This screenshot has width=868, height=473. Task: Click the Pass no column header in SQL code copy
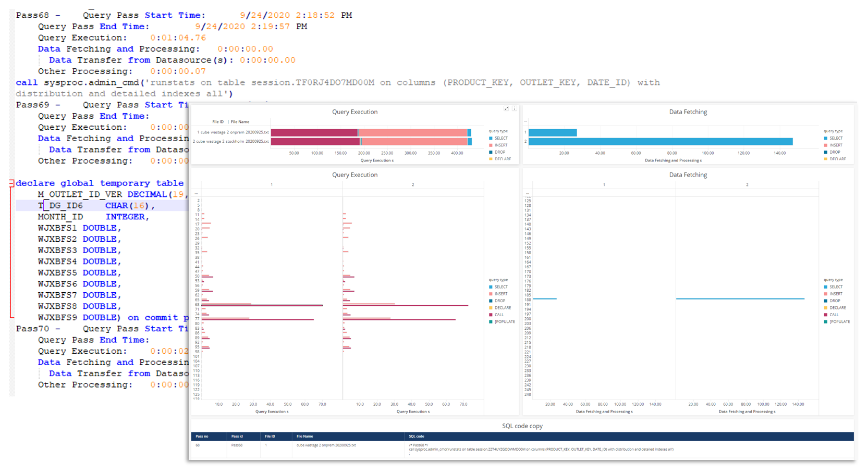(203, 437)
